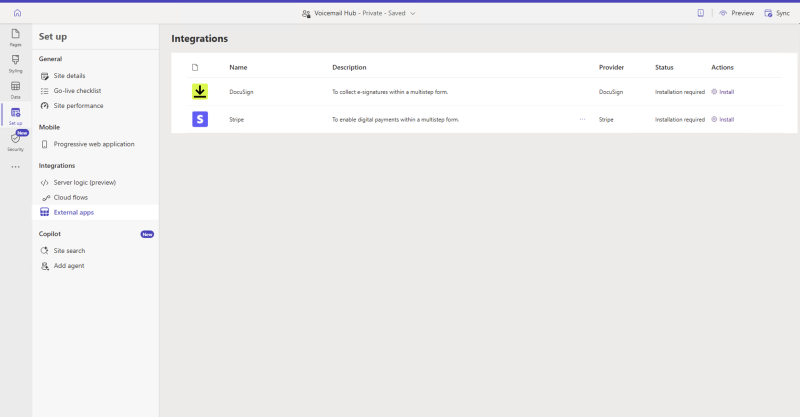Screen dimensions: 800x417
Task: Open the Security workspace
Action: coord(16,142)
